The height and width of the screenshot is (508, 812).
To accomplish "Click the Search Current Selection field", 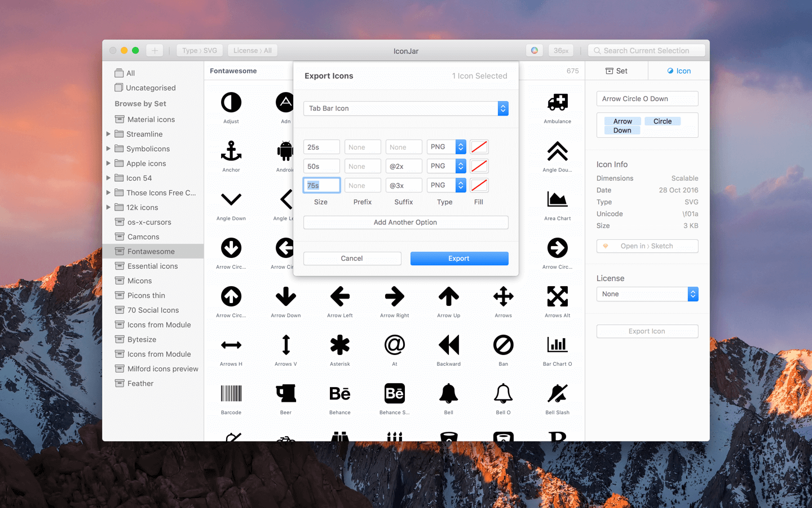I will click(x=646, y=50).
